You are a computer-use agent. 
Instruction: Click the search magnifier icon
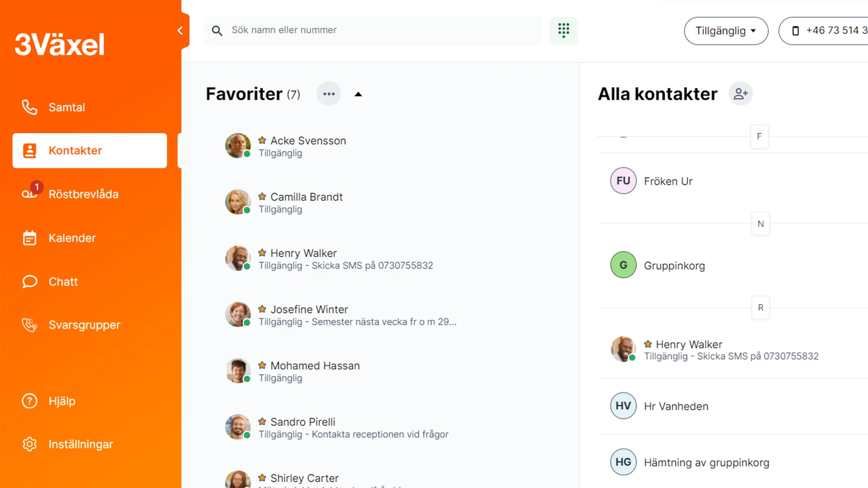pyautogui.click(x=217, y=31)
